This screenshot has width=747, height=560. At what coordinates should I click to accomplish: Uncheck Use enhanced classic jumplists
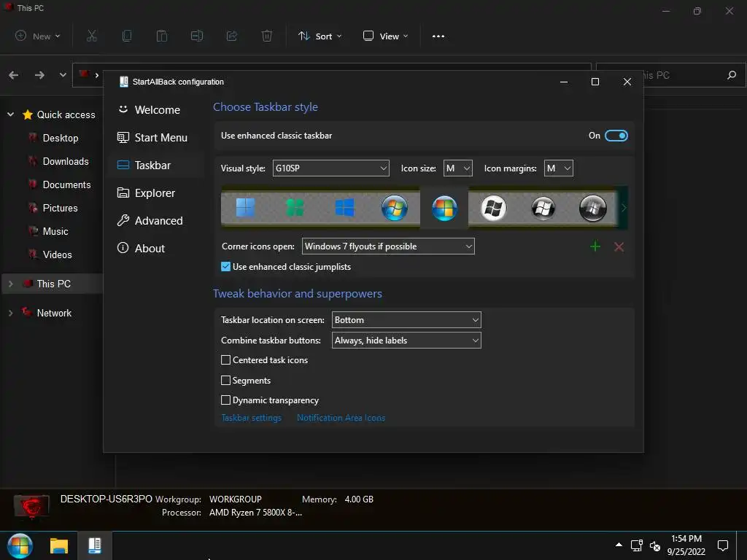tap(226, 267)
